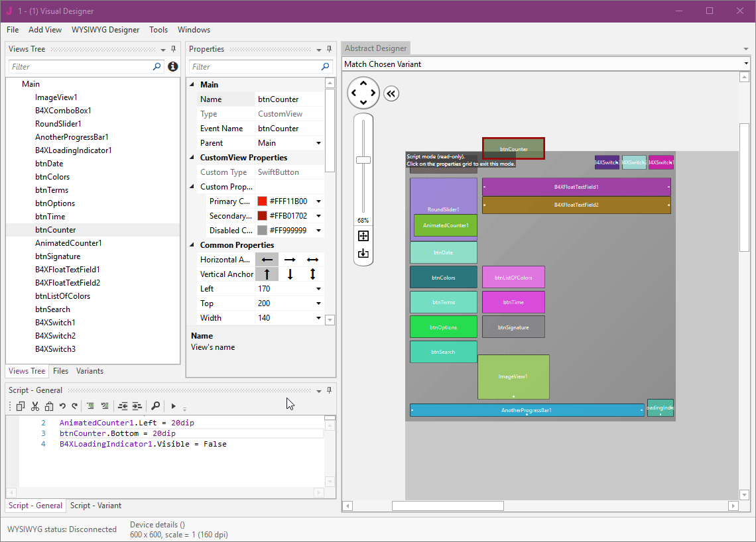Screen dimensions: 756x542
Task: Pin the Properties panel using pushpin icon
Action: coord(329,49)
